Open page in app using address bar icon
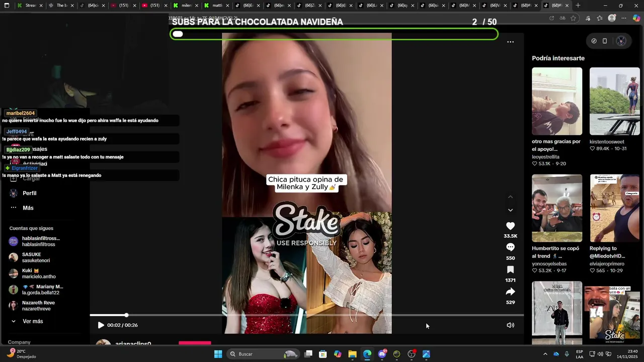 (551, 18)
